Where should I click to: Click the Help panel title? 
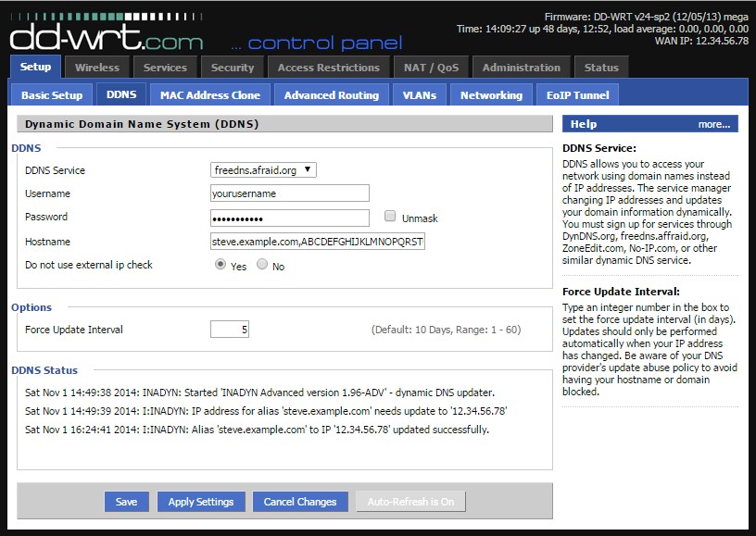(584, 124)
